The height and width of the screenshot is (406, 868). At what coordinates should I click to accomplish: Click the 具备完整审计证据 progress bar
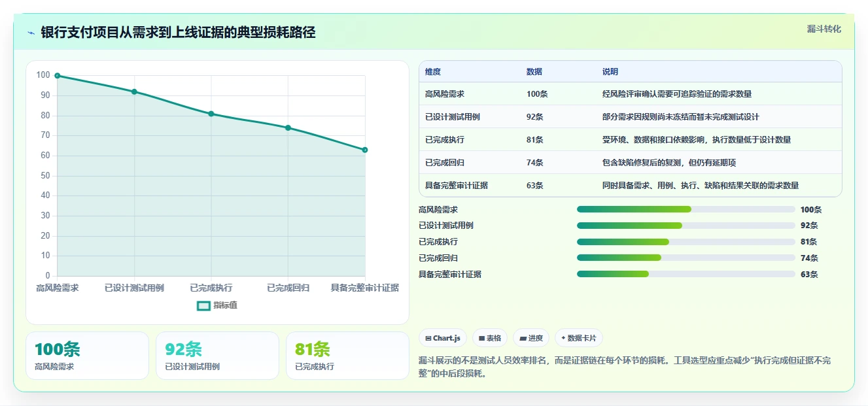[686, 274]
